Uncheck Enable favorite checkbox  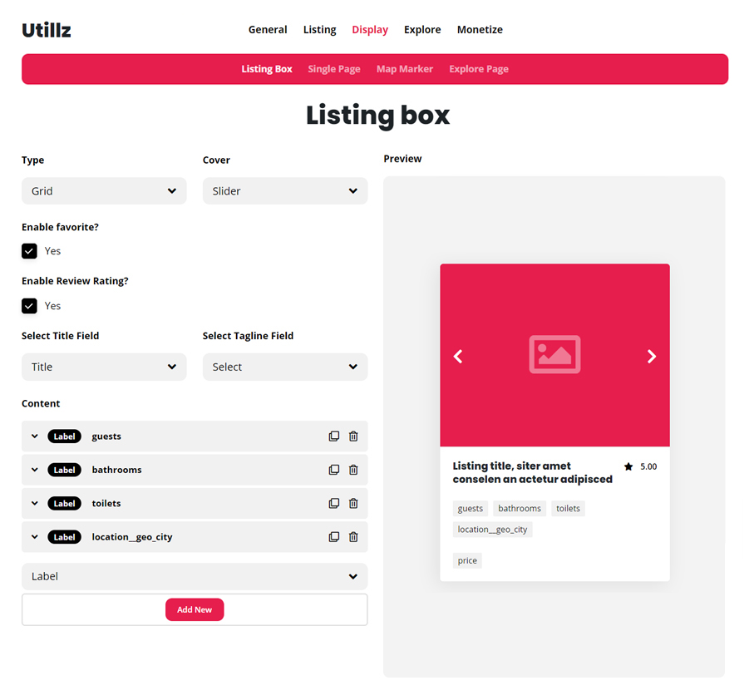pyautogui.click(x=29, y=251)
